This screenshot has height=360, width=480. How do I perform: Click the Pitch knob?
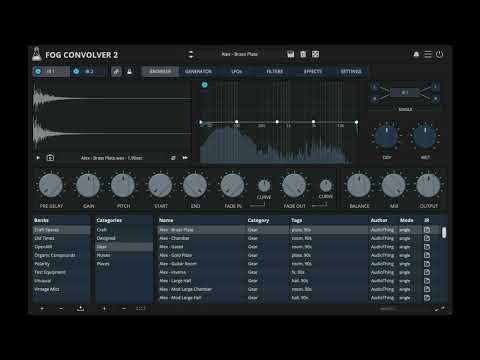click(123, 185)
